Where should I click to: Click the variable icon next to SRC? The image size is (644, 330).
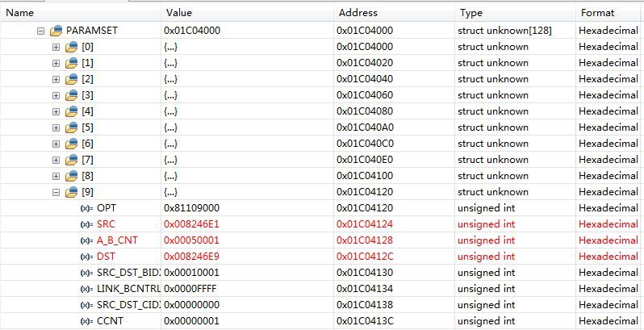click(x=86, y=224)
